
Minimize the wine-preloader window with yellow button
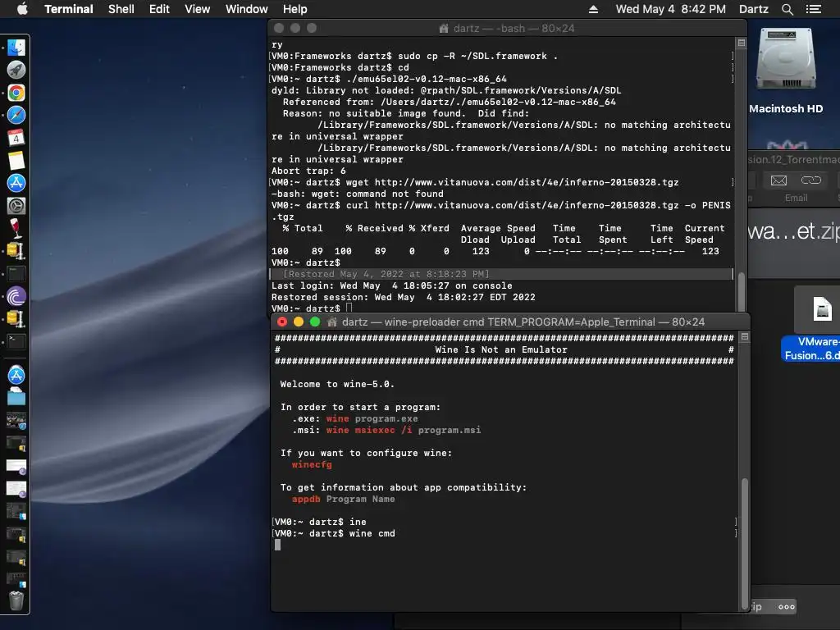pyautogui.click(x=299, y=322)
